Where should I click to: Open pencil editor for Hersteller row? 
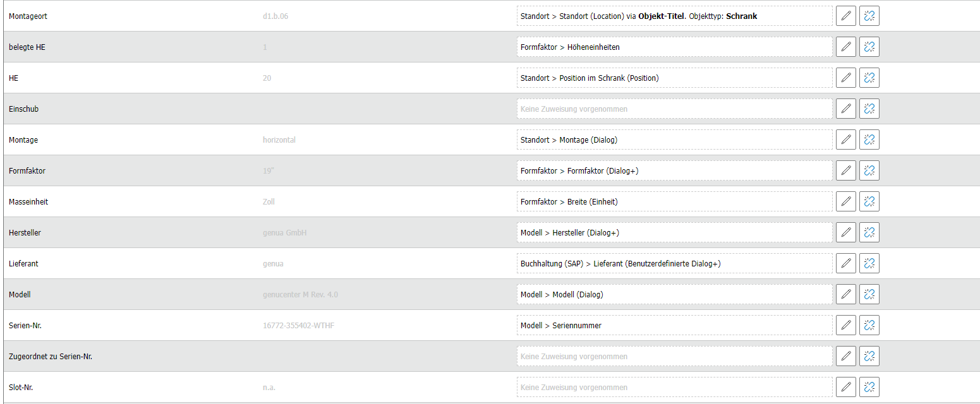click(x=846, y=232)
